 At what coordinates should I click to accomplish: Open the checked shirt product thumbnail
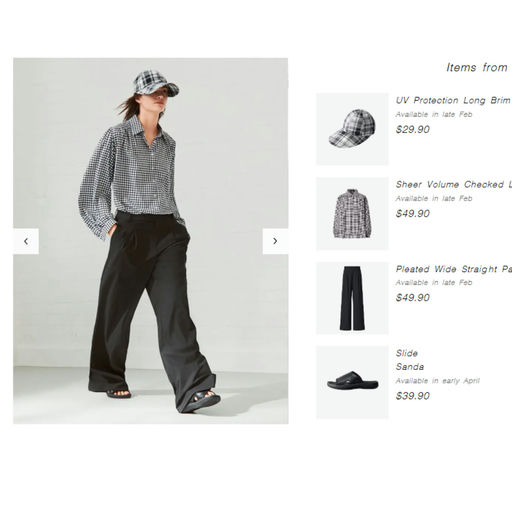tap(352, 214)
